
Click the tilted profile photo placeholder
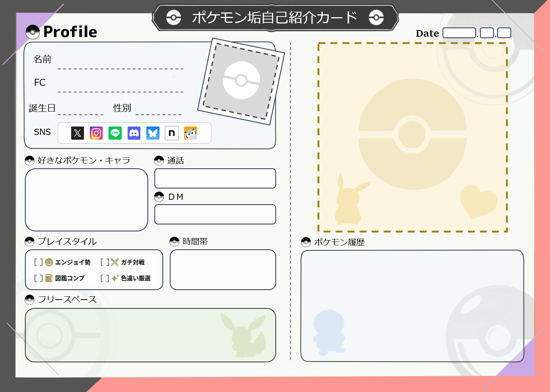point(241,81)
